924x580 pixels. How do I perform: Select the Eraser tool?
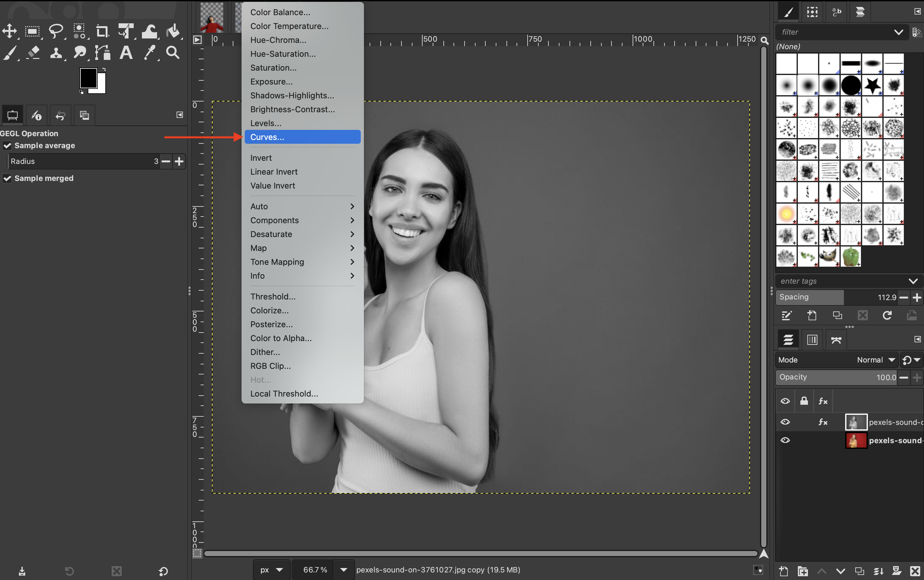(x=33, y=53)
